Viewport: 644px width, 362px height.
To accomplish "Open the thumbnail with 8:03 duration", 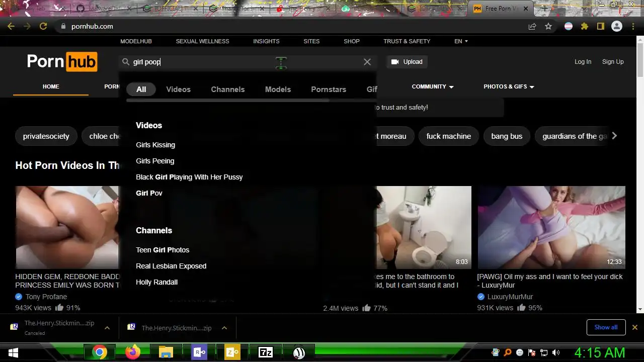I will tap(424, 227).
